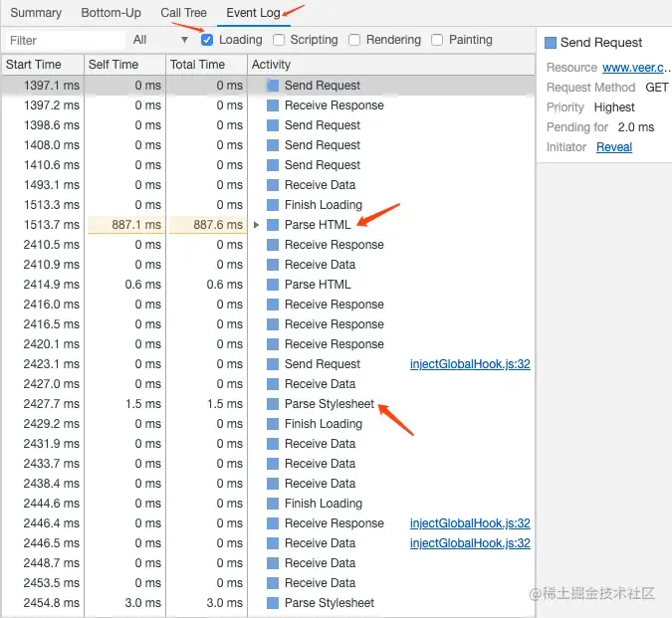Select the Event Log tab
This screenshot has width=672, height=618.
[x=253, y=13]
